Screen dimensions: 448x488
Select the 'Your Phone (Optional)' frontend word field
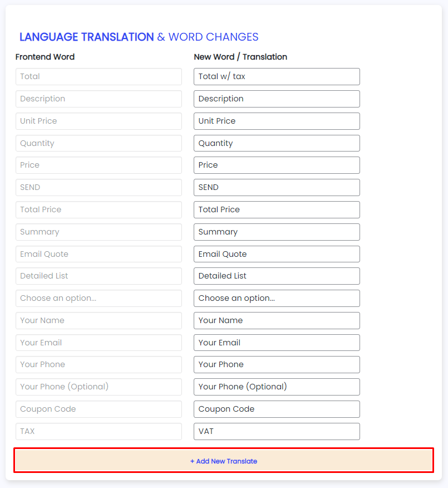click(x=99, y=387)
